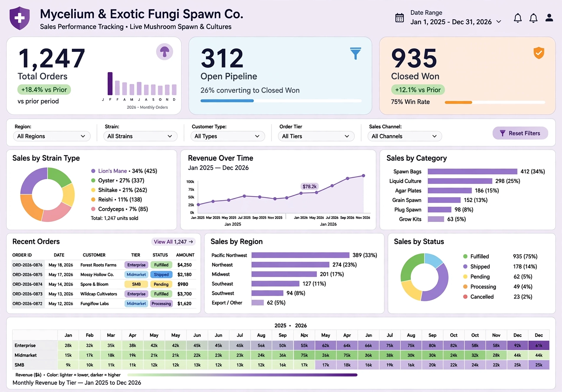The image size is (562, 392).
Task: Click the +18.4% vs Prior badge
Action: [x=44, y=90]
